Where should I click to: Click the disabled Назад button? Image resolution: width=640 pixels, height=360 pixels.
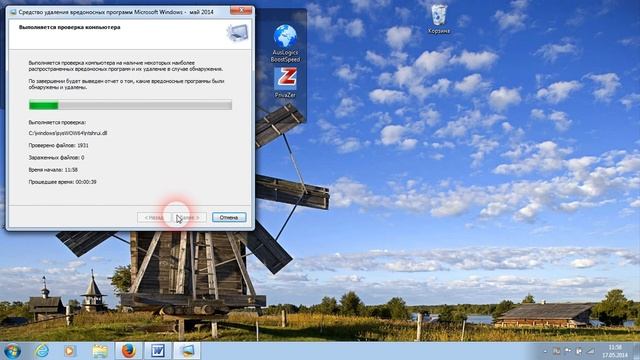[154, 217]
